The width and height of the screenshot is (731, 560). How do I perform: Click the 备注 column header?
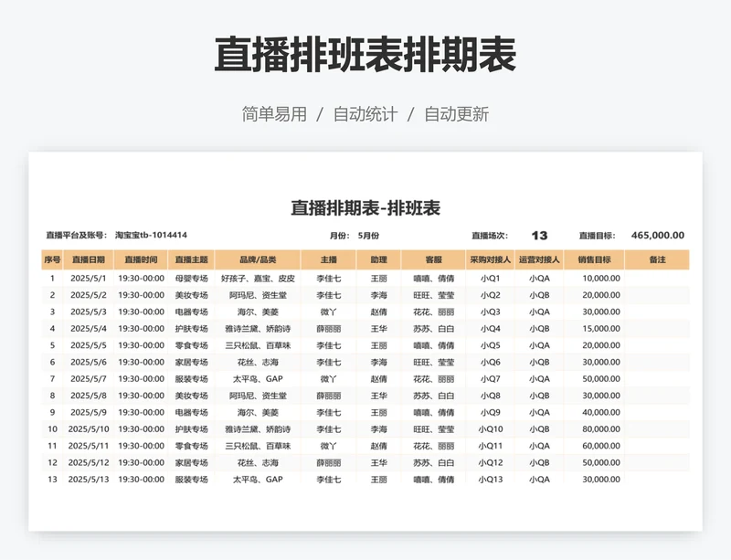[x=657, y=259]
